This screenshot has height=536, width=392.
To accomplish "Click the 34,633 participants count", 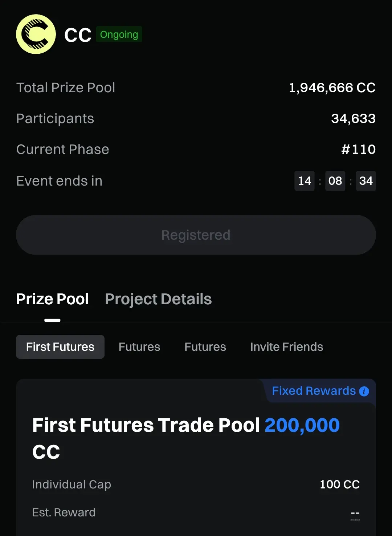I will pyautogui.click(x=353, y=118).
